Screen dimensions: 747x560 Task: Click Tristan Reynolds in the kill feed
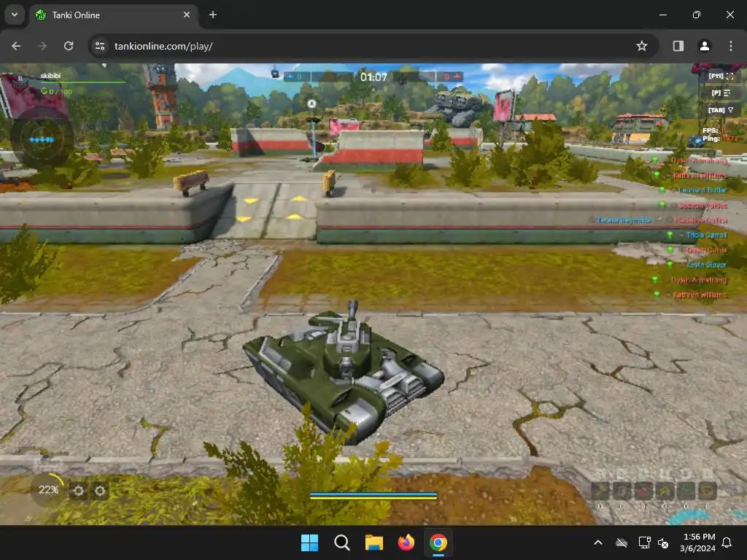[624, 220]
